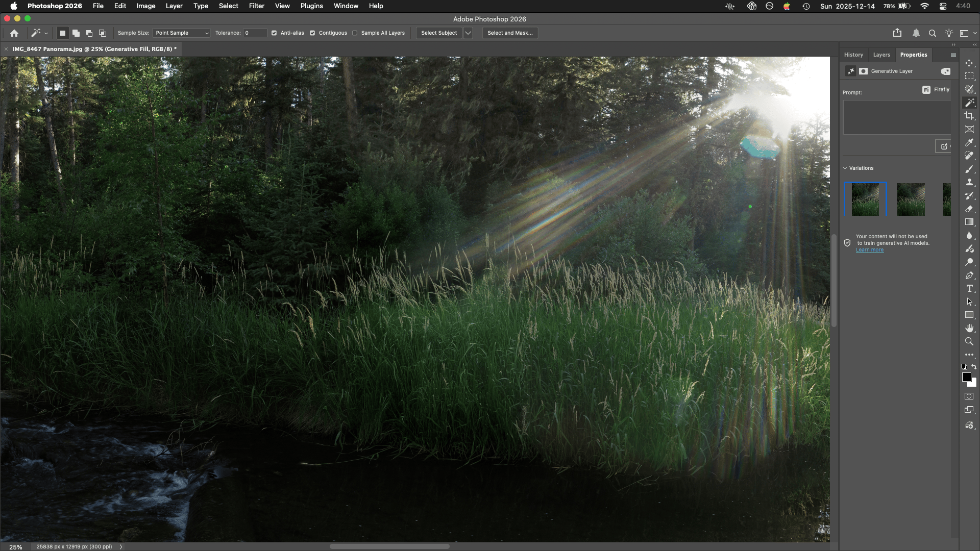Viewport: 980px width, 551px height.
Task: Toggle the Anti-alias checkbox
Action: point(274,33)
